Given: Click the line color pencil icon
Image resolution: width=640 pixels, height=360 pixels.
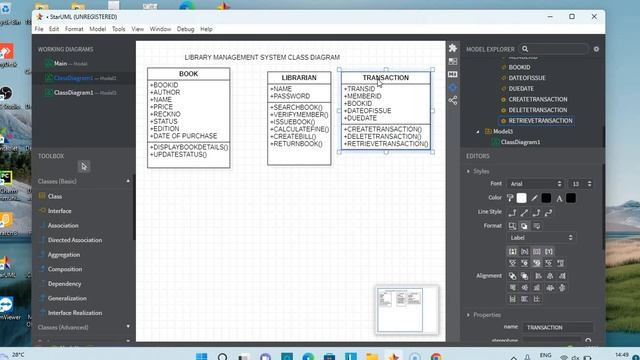Looking at the screenshot, I should point(534,198).
